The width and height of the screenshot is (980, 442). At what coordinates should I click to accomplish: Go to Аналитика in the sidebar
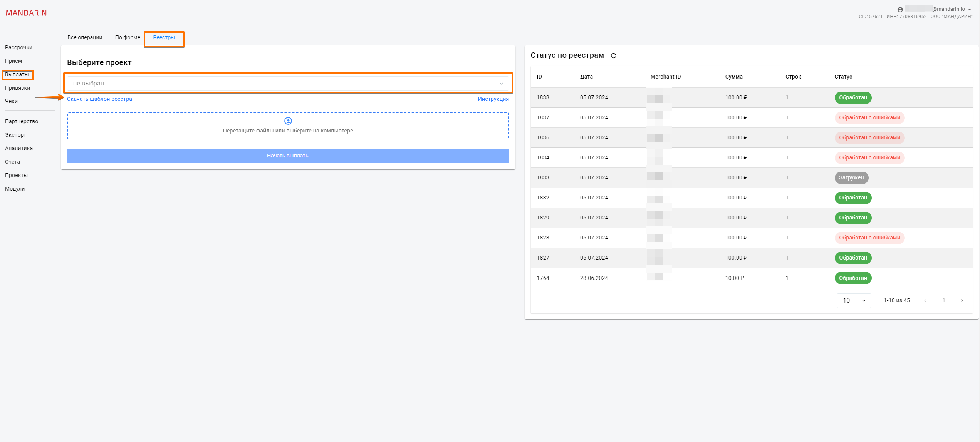coord(19,149)
